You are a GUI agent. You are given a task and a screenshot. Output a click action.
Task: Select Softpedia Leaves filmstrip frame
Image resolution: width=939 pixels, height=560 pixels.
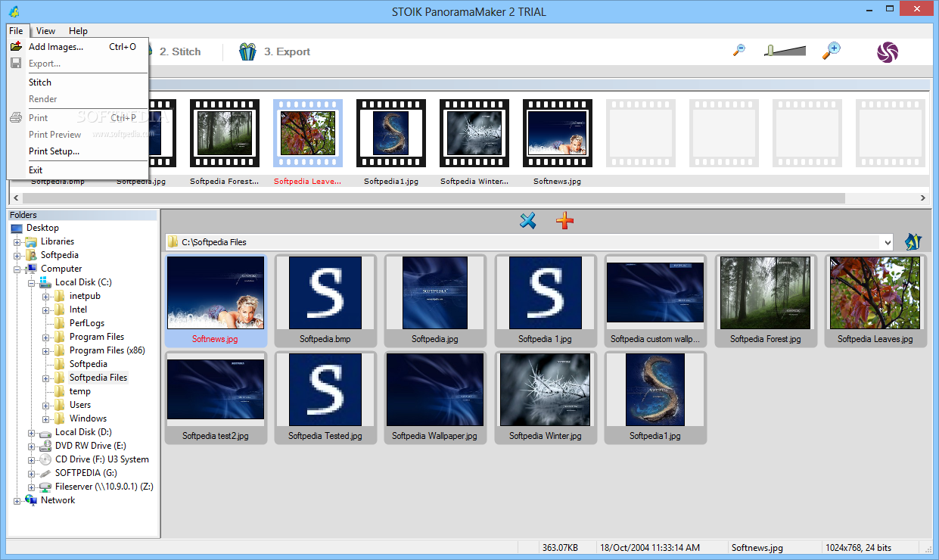pyautogui.click(x=308, y=133)
